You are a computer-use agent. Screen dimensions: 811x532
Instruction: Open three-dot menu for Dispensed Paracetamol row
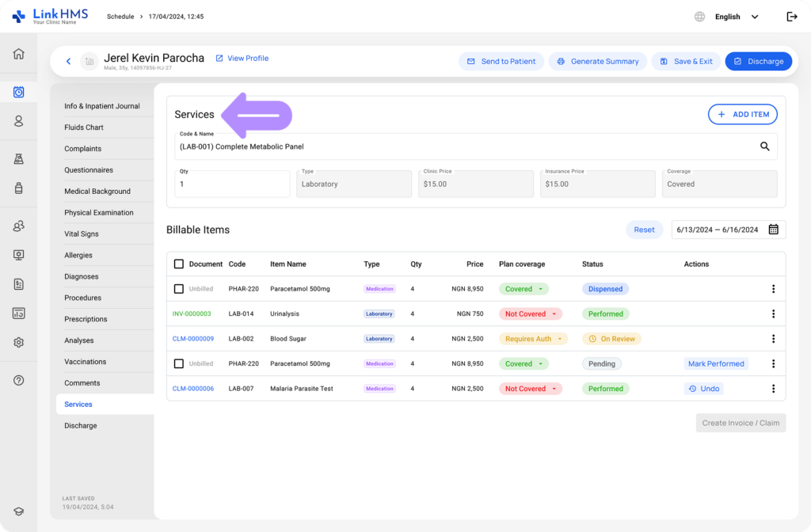pyautogui.click(x=773, y=289)
